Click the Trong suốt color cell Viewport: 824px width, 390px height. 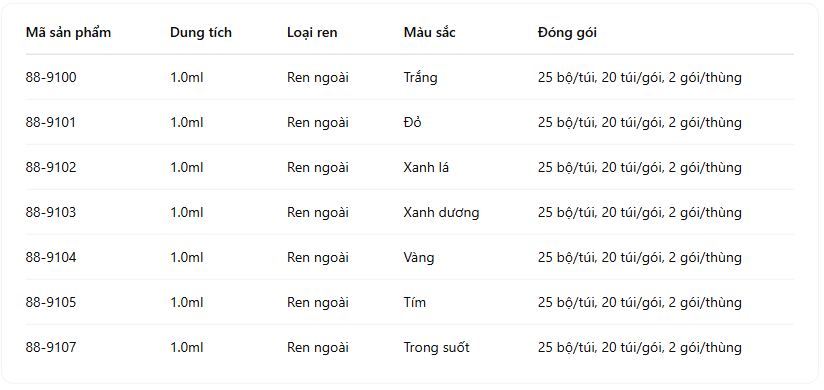437,347
